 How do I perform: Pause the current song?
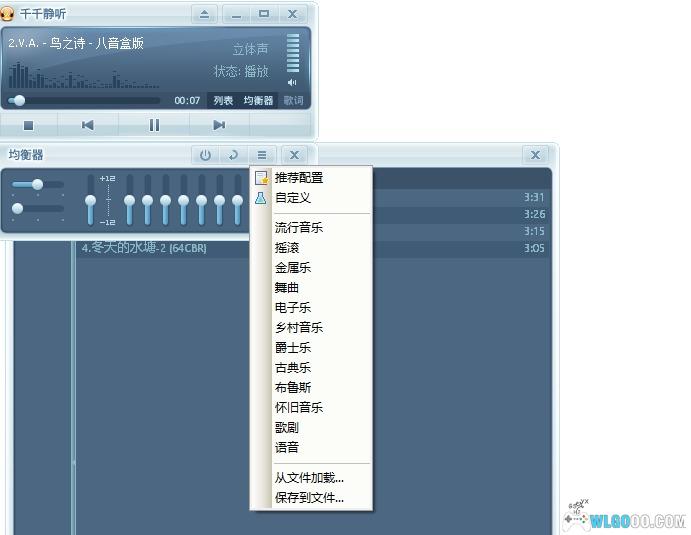point(154,125)
